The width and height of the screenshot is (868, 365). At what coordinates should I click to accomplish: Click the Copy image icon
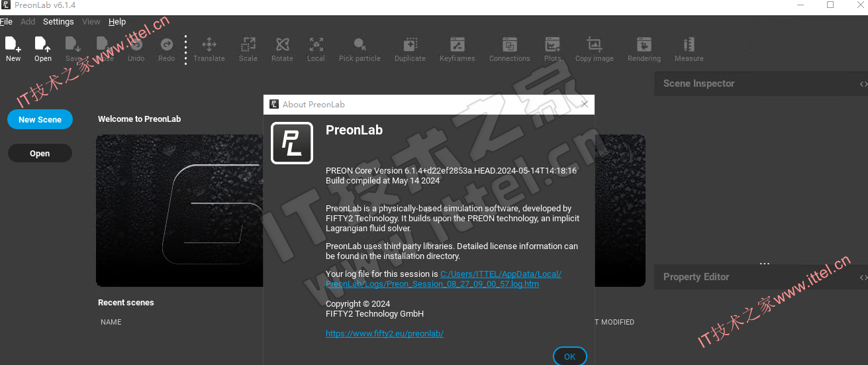click(594, 50)
